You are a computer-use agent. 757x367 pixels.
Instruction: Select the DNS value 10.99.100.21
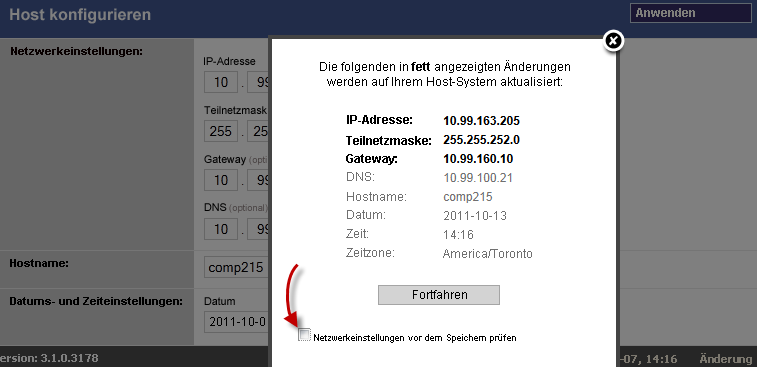[x=478, y=178]
